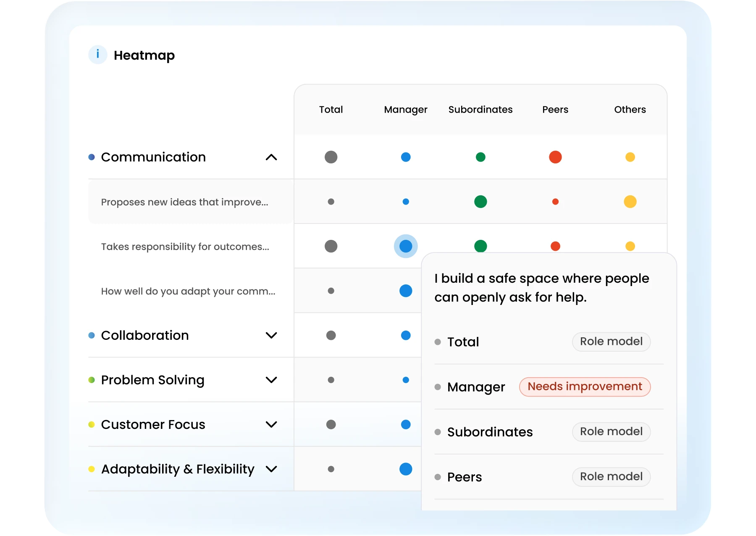
Task: Toggle the Role model badge for Subordinates
Action: [611, 431]
